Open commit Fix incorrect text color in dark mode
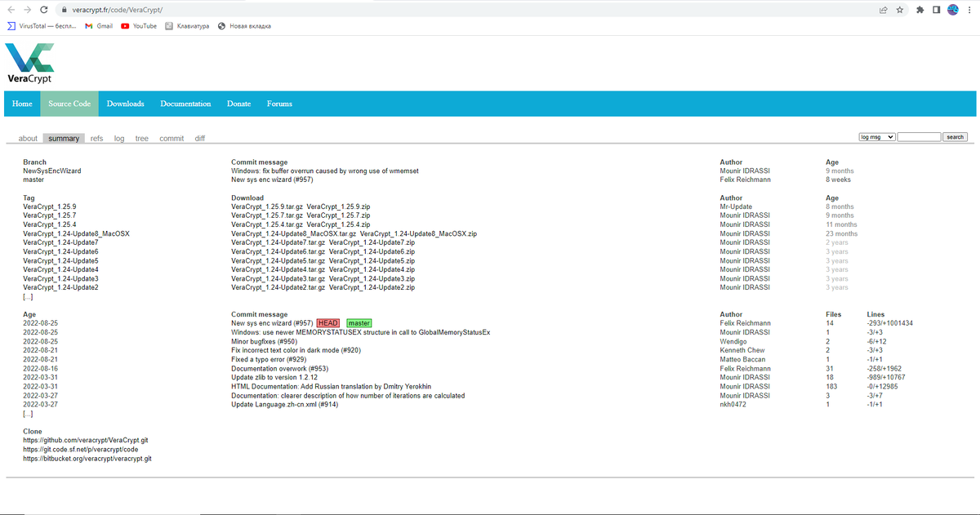980x515 pixels. click(x=296, y=350)
